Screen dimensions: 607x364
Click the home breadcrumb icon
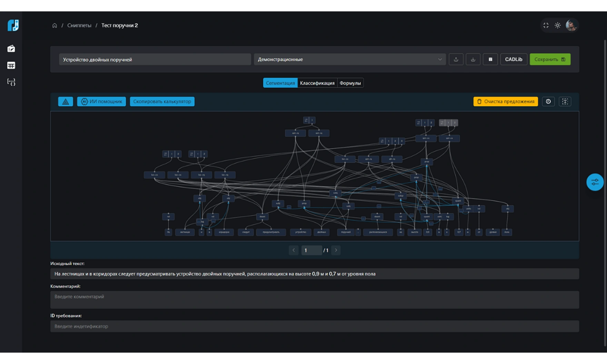pyautogui.click(x=54, y=26)
